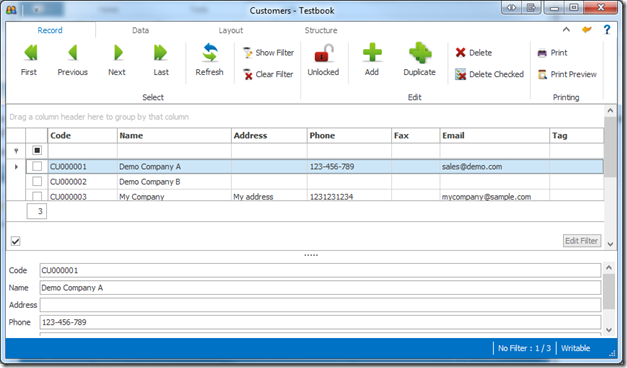Click Show Filter in the ribbon
The height and width of the screenshot is (368, 627).
pyautogui.click(x=269, y=53)
